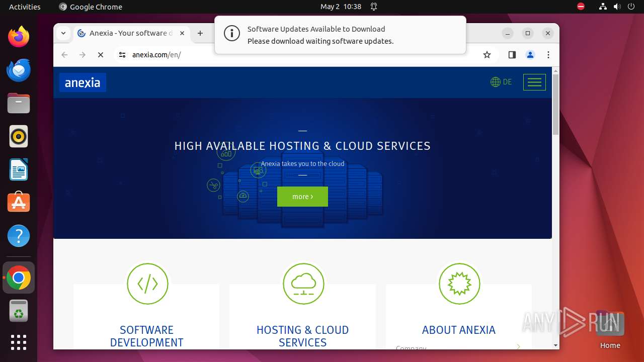Click the address bar URL anexia.com/en/
Viewport: 644px width, 362px height.
coord(156,55)
